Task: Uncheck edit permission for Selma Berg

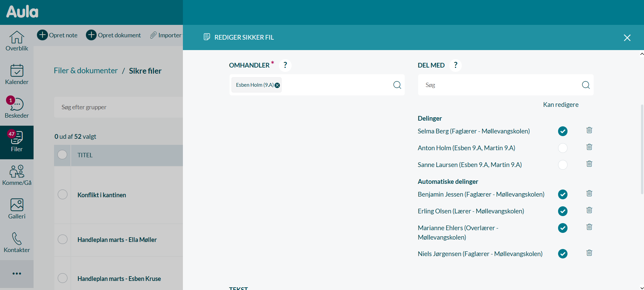Action: click(x=562, y=131)
